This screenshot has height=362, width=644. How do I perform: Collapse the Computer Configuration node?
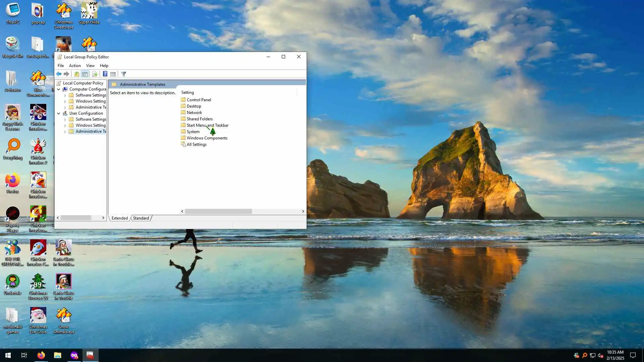tap(59, 89)
